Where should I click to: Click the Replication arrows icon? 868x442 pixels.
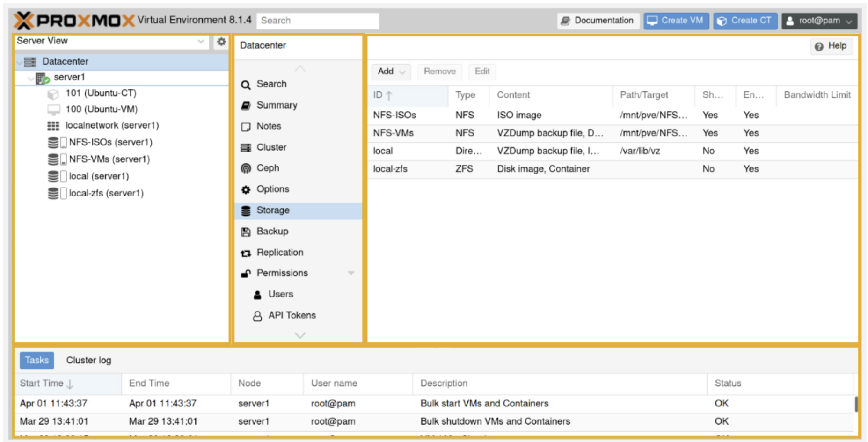[246, 253]
